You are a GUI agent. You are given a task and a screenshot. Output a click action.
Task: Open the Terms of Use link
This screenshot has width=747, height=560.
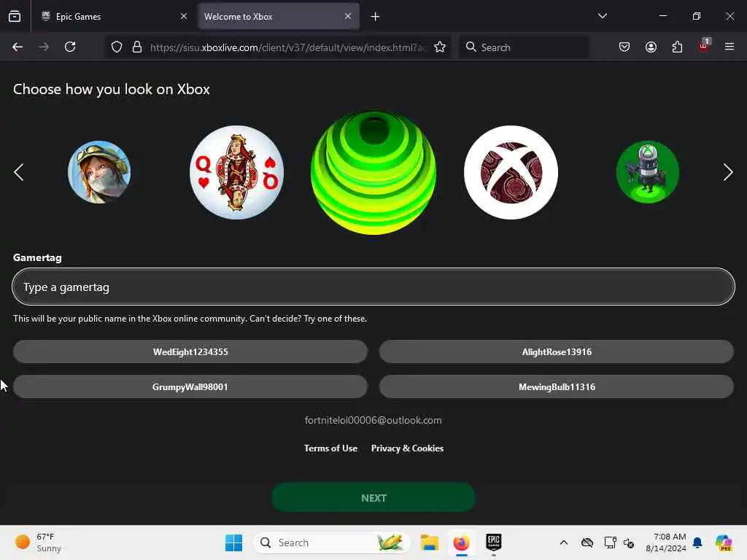330,448
